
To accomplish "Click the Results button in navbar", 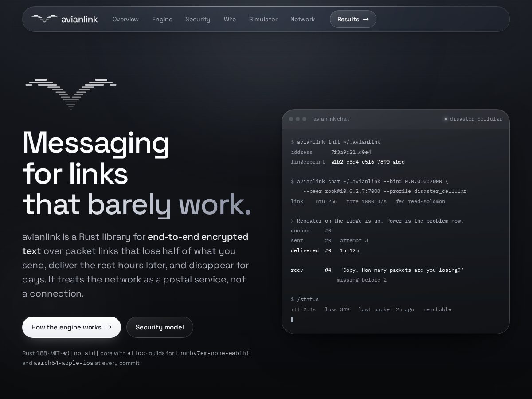I will tap(353, 19).
